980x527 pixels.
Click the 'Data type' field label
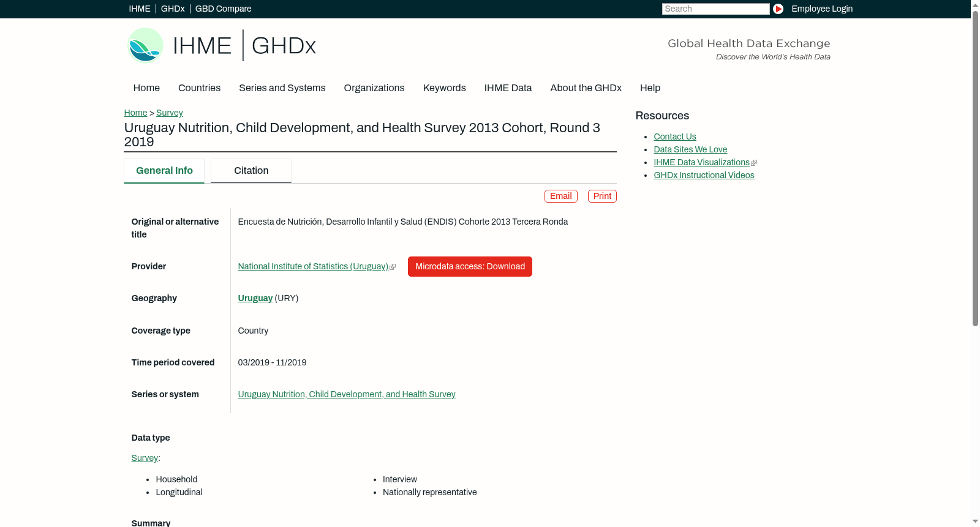point(151,438)
